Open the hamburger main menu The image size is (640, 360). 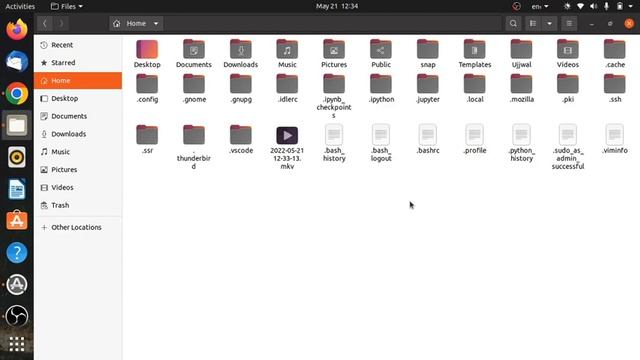(x=569, y=23)
